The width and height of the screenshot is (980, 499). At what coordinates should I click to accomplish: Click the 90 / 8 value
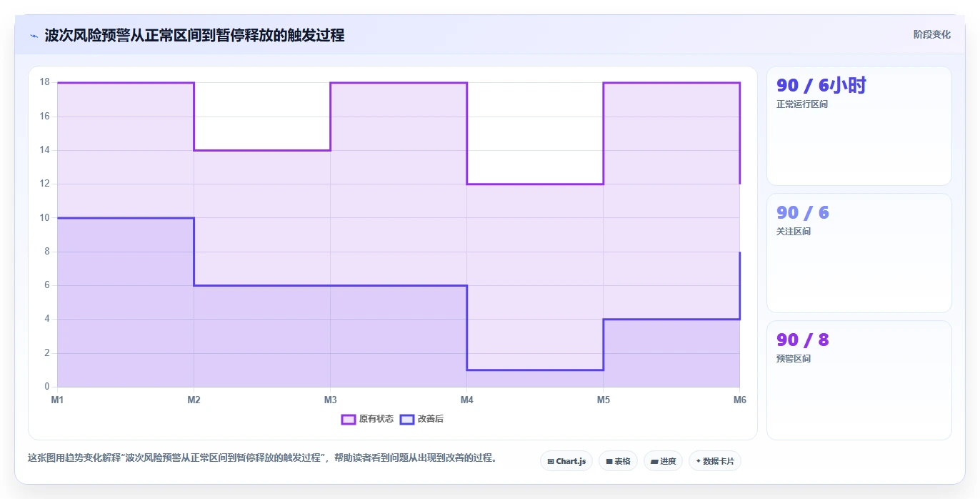tap(802, 340)
